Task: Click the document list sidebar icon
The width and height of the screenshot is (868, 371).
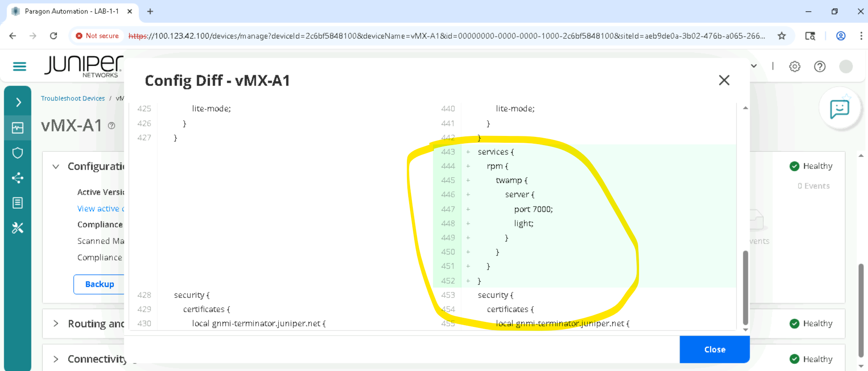Action: coord(18,203)
